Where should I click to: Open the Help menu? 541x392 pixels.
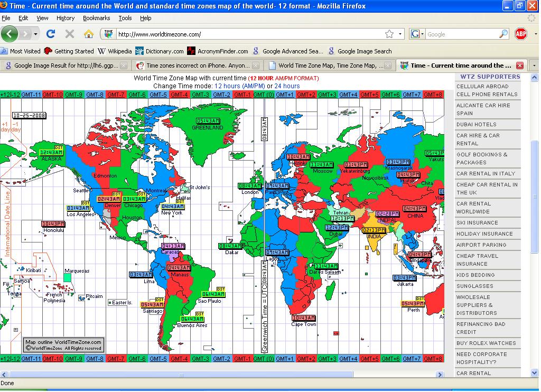click(x=146, y=18)
